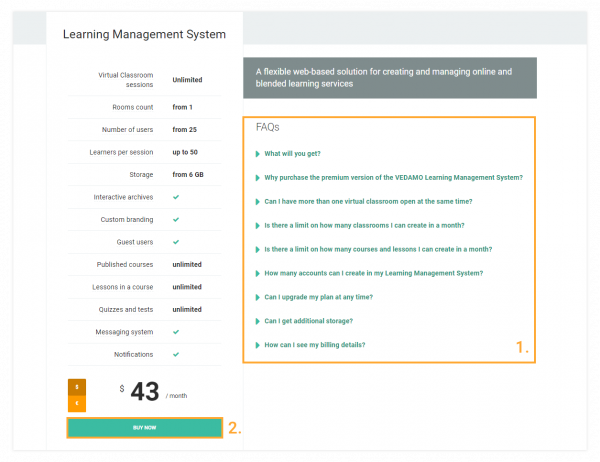The height and width of the screenshot is (462, 600).
Task: Expand the 'What will you get?' FAQ arrow
Action: [x=258, y=154]
